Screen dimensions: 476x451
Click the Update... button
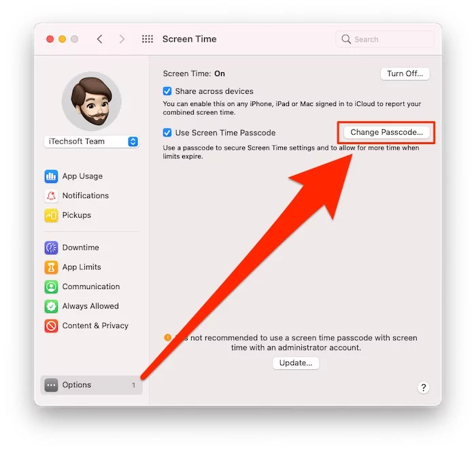[296, 363]
